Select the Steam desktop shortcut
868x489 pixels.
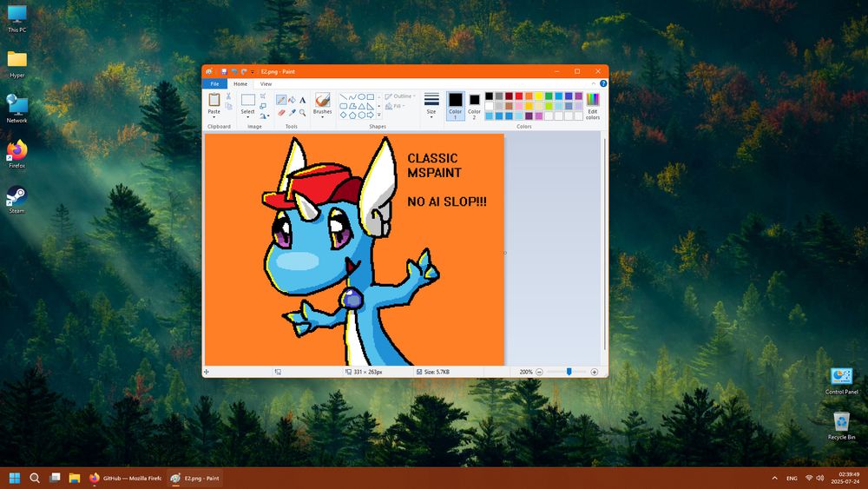16,200
